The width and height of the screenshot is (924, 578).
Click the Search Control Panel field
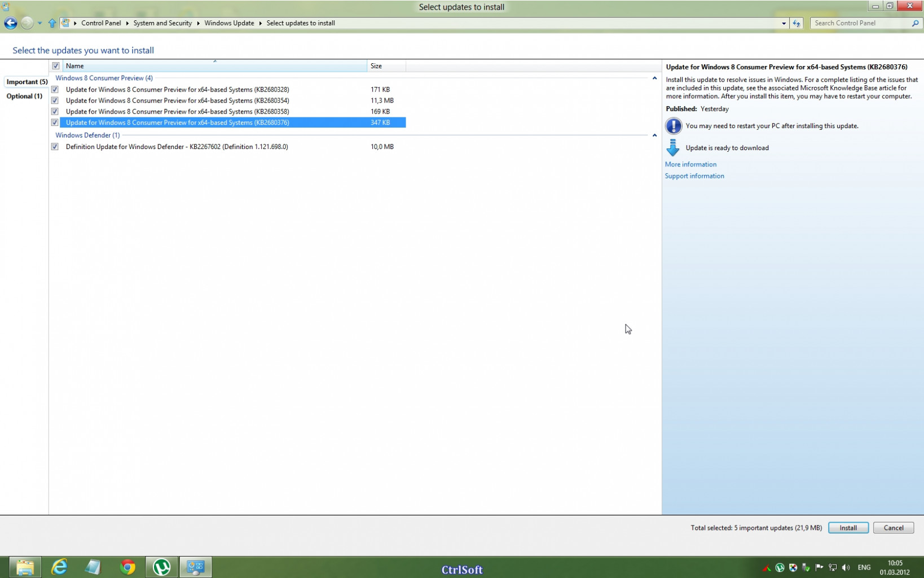[860, 23]
